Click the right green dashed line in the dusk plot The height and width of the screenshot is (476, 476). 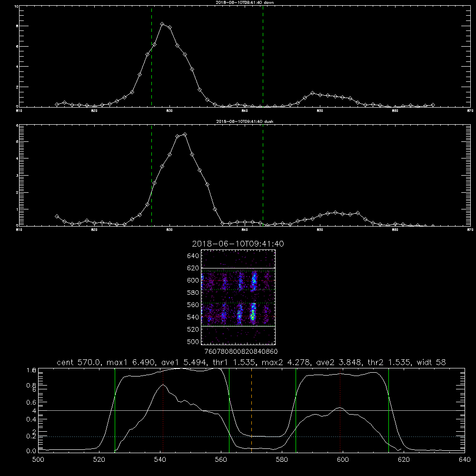(263, 175)
